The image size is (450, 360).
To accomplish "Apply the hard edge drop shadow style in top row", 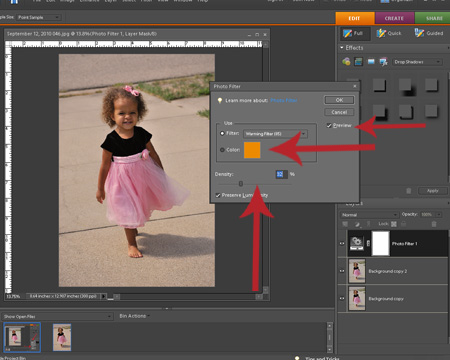I will pyautogui.click(x=379, y=85).
